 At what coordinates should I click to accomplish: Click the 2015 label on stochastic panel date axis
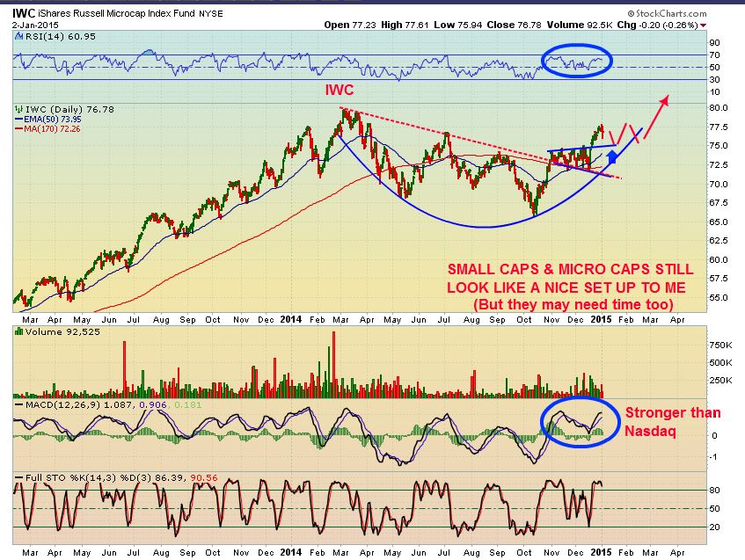(601, 552)
